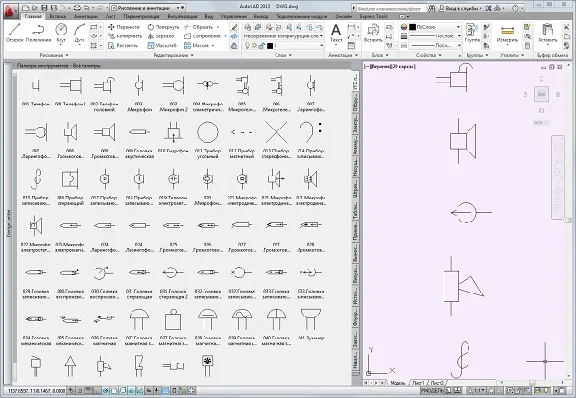
Task: Select the Дуга arc tool
Action: pyautogui.click(x=79, y=33)
